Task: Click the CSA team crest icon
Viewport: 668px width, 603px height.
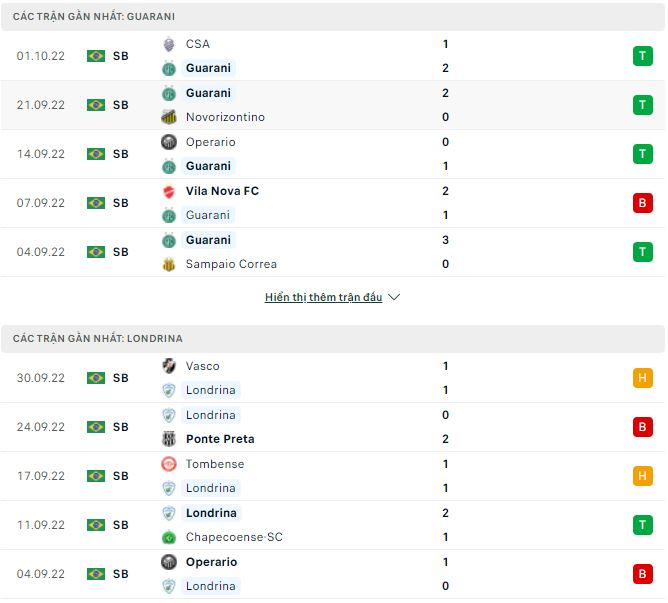Action: tap(169, 44)
